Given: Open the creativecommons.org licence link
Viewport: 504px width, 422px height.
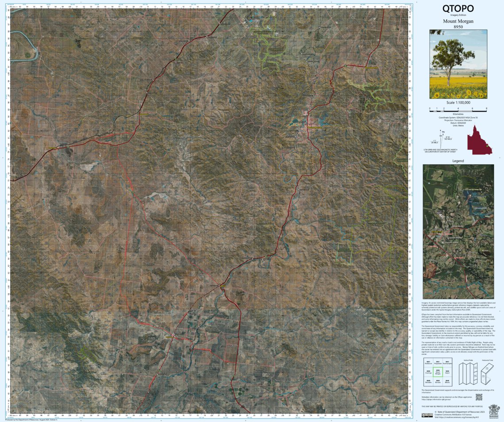Looking at the screenshot, I should pyautogui.click(x=458, y=417).
